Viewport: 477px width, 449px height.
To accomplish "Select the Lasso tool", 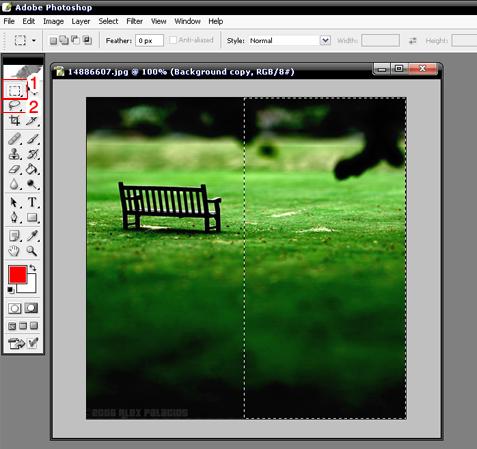I will 14,106.
